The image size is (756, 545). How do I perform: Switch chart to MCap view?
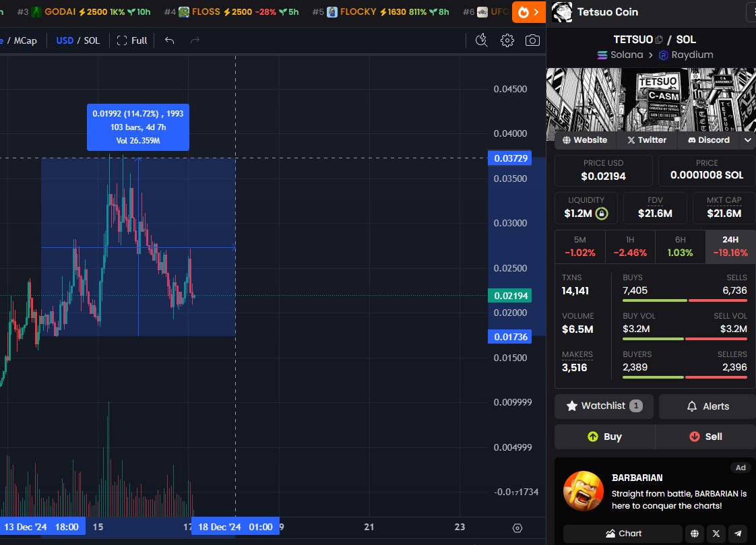(x=25, y=40)
